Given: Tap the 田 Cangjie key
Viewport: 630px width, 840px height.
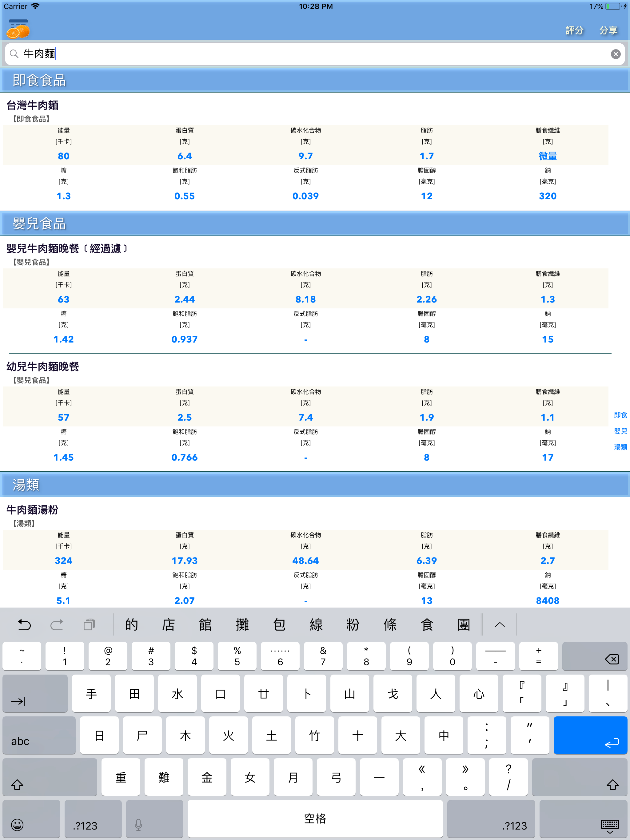Looking at the screenshot, I should (x=134, y=693).
